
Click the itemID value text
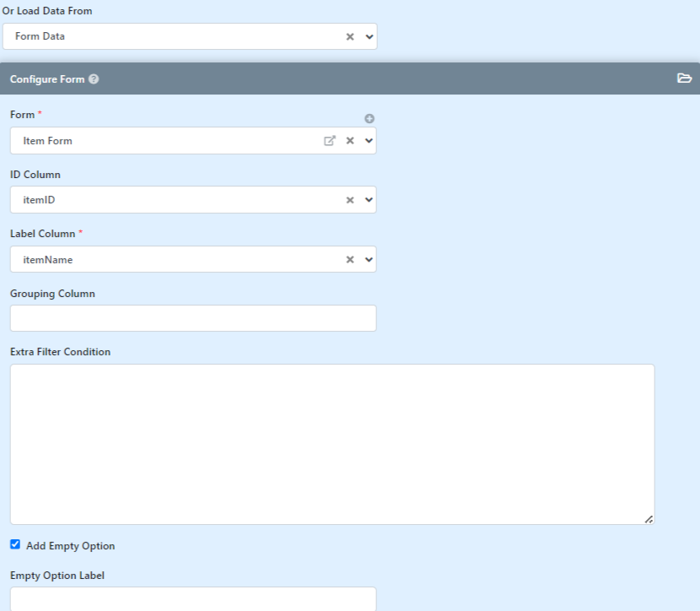[39, 200]
